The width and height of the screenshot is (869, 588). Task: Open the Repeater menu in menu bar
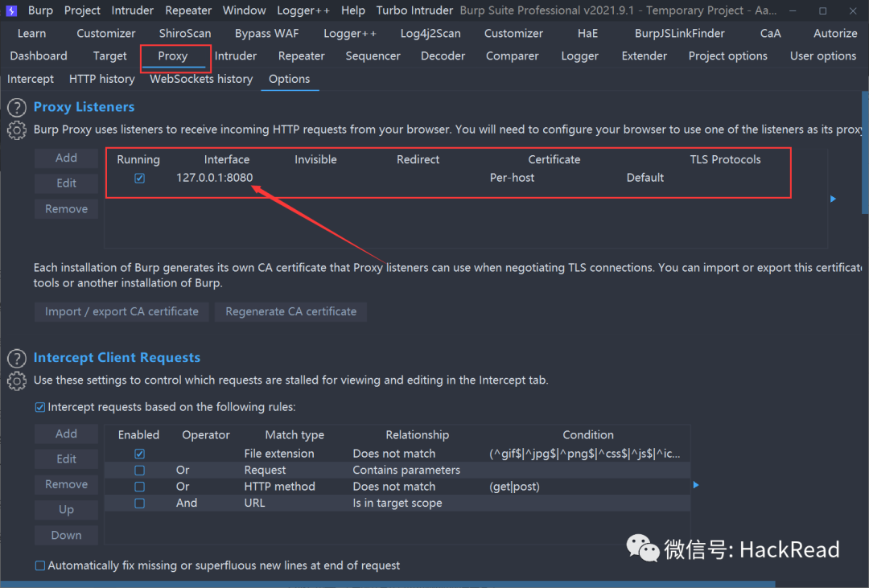pyautogui.click(x=188, y=10)
